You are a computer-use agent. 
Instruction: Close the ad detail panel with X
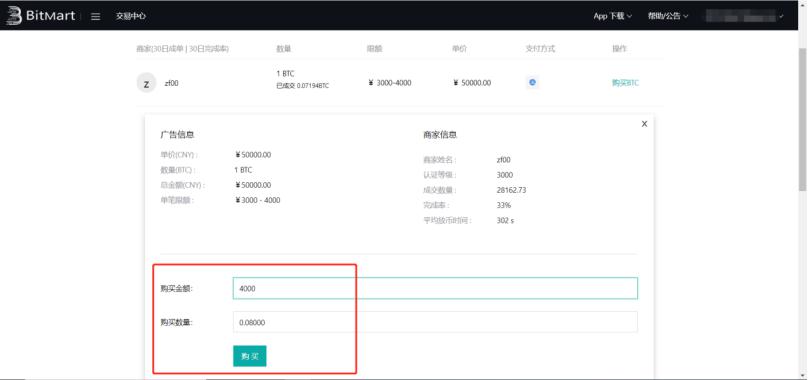644,124
